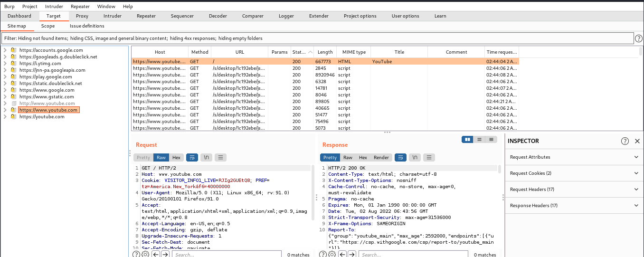Switch Request view to Raw
Viewport: 644px width, 257px height.
(x=161, y=157)
